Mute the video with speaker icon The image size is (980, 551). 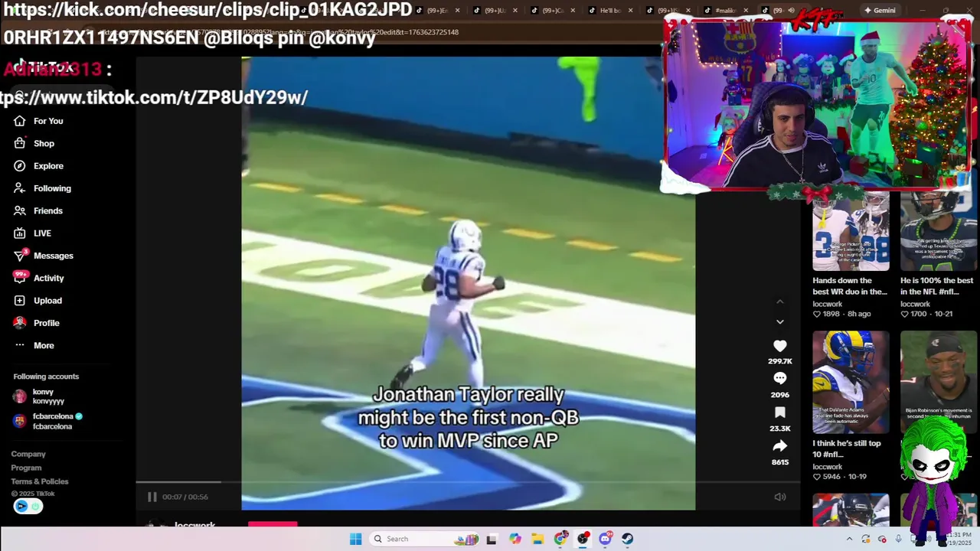[780, 497]
